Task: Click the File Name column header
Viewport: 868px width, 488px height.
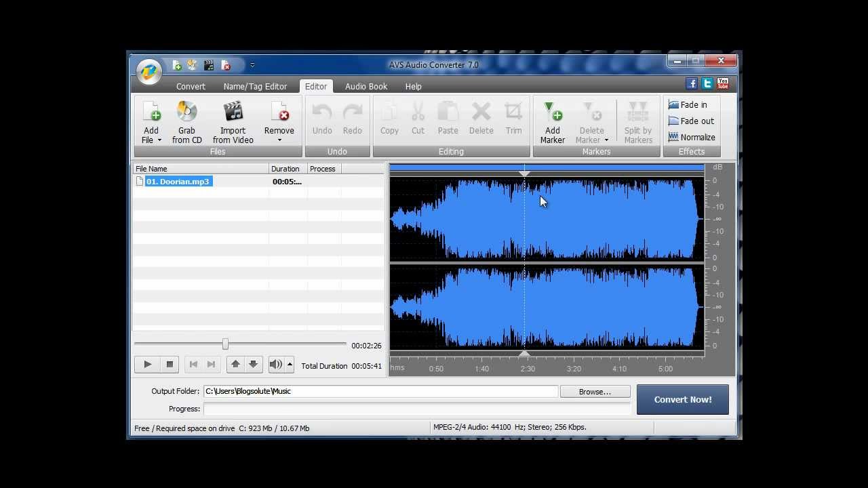Action: coord(201,169)
